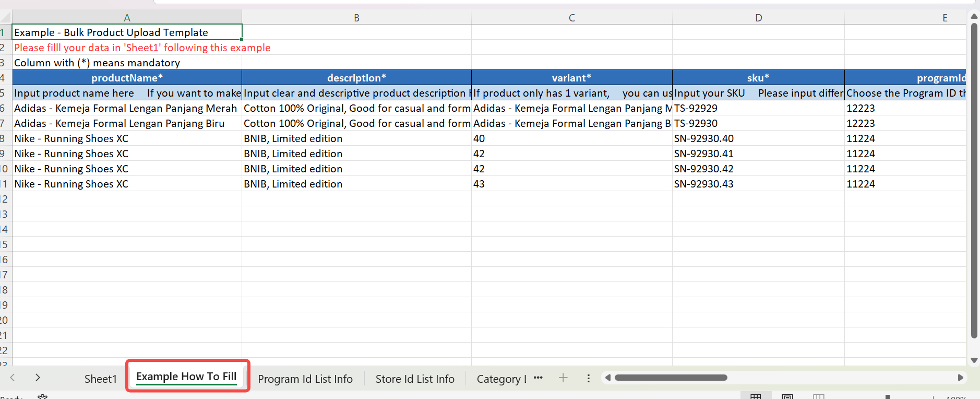Switch to Normal view in status bar

tap(756, 396)
